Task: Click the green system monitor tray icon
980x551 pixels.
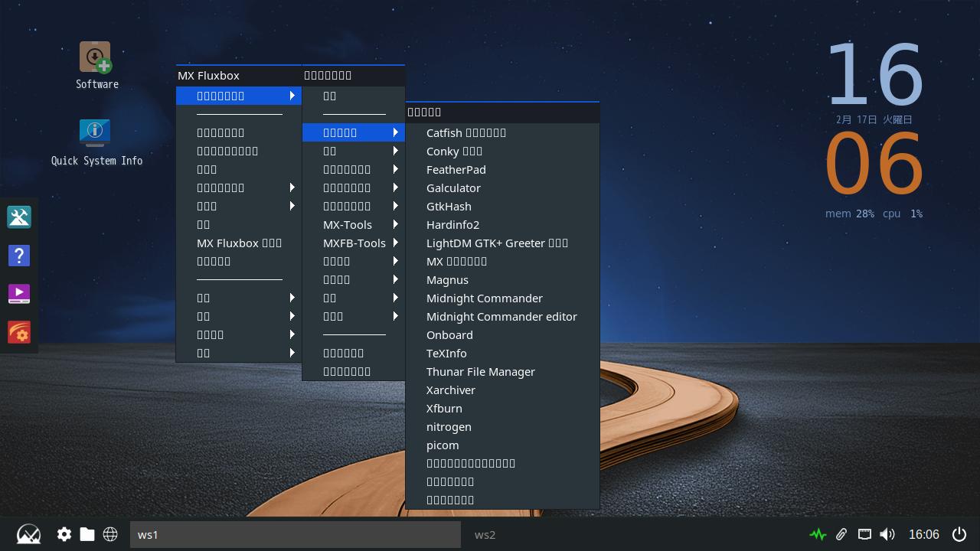Action: pyautogui.click(x=818, y=534)
